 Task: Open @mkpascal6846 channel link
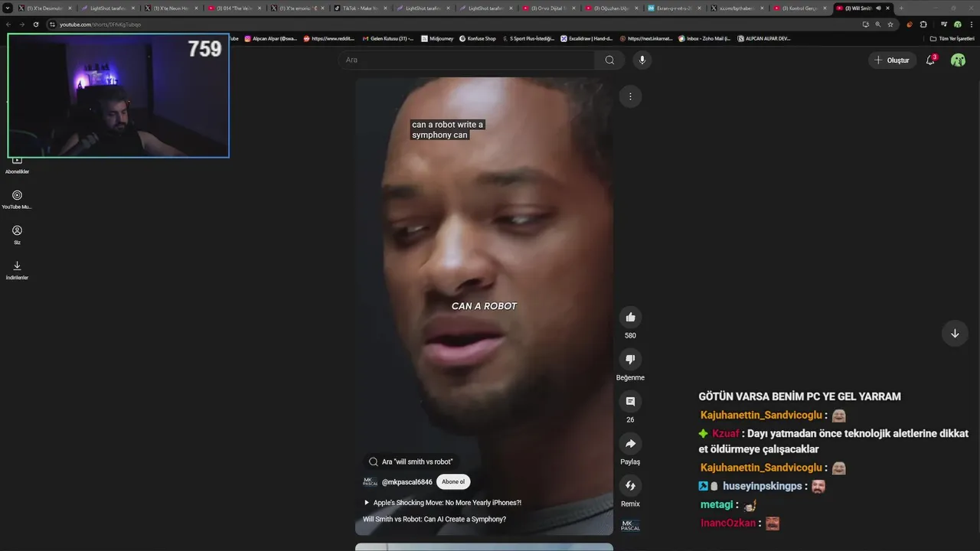coord(407,482)
